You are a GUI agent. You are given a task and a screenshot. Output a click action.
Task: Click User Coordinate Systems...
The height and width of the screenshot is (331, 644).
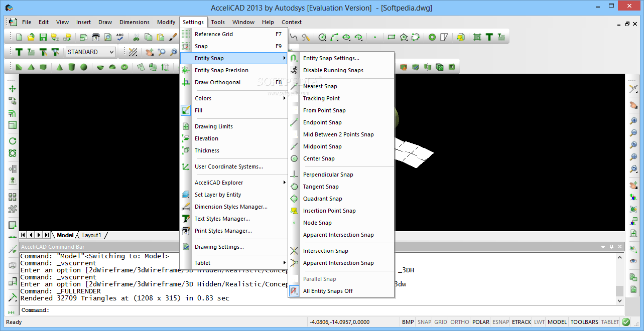(234, 167)
